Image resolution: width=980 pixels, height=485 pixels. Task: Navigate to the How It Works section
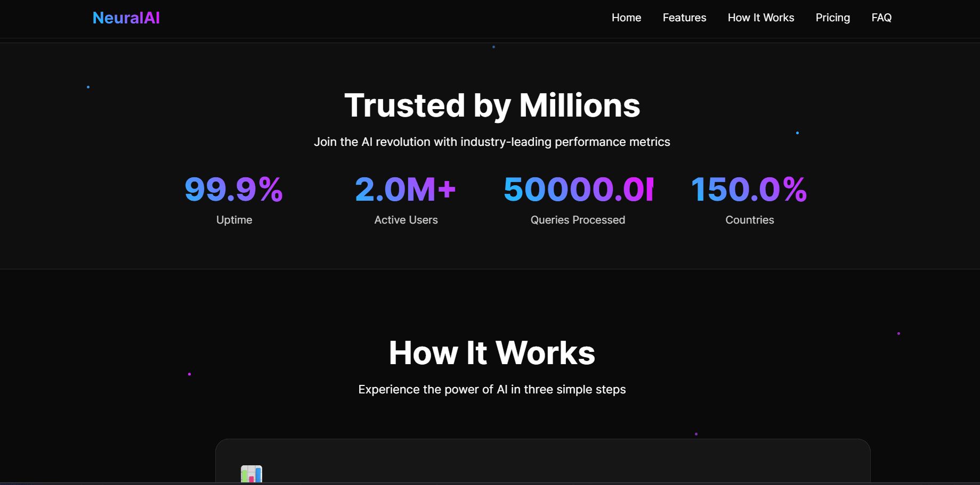click(x=760, y=18)
